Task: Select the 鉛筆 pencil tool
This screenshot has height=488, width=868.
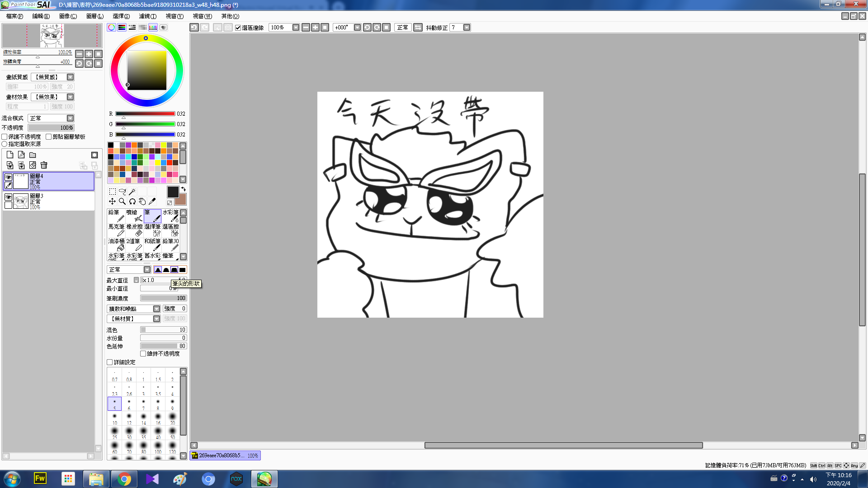Action: click(116, 216)
